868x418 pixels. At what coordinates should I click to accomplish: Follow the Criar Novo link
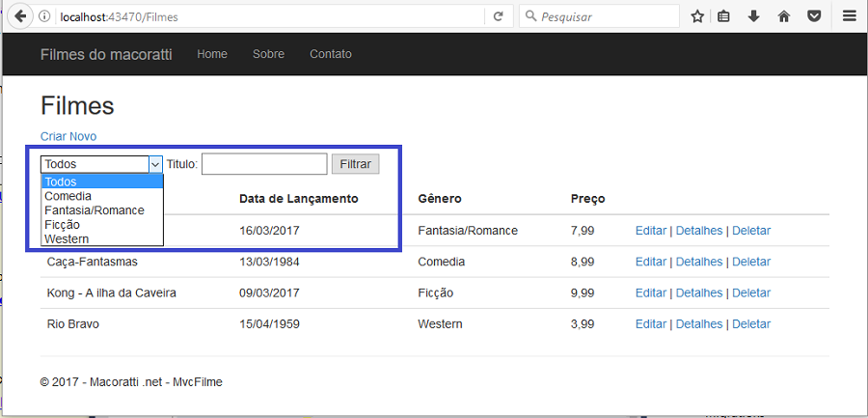68,136
